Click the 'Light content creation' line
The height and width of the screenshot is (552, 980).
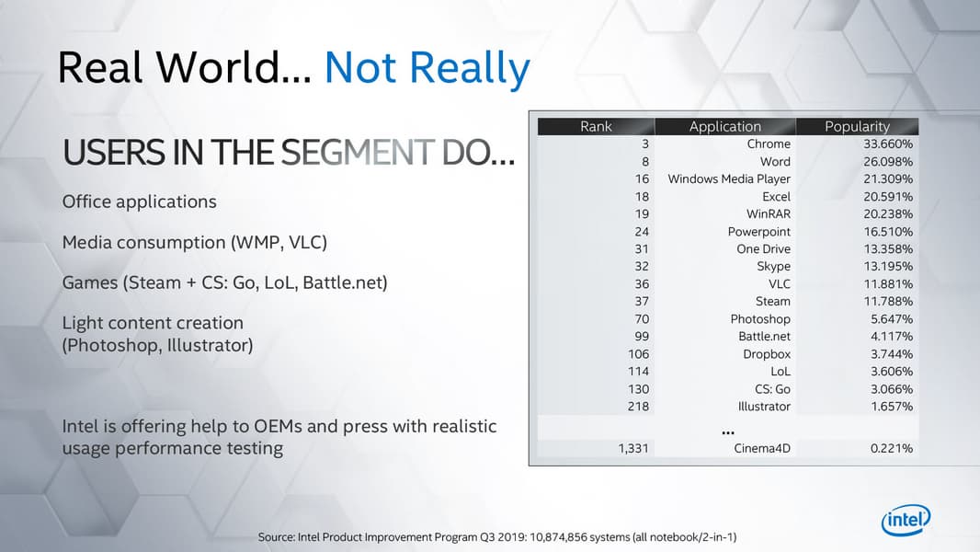click(x=153, y=323)
